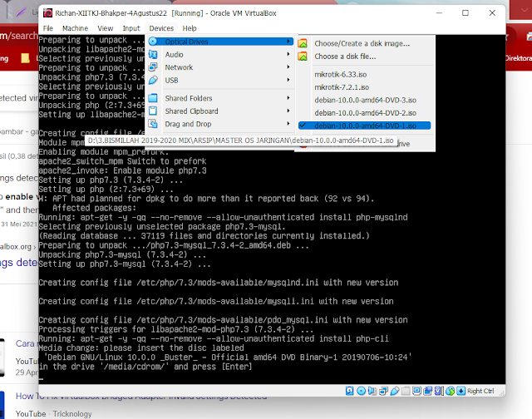Open the File menu in VirtualBox
The height and width of the screenshot is (419, 532).
(x=48, y=28)
